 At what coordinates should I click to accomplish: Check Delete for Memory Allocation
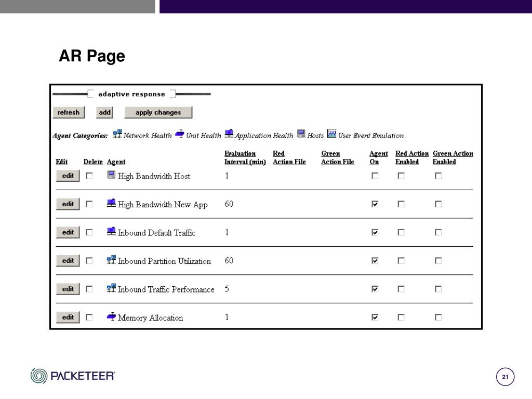click(89, 317)
